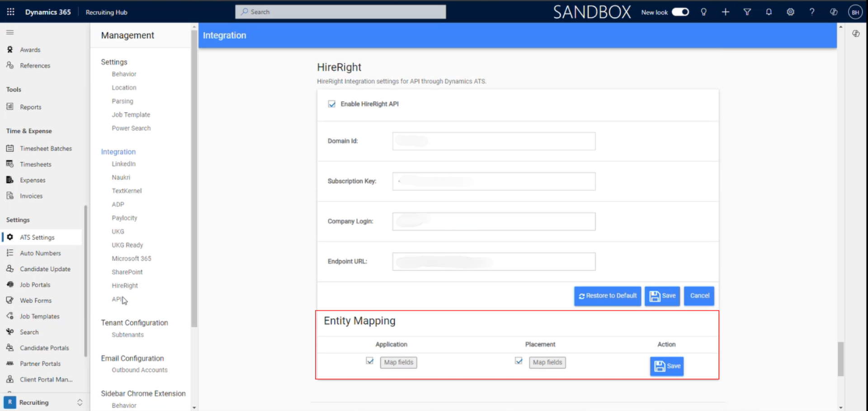Open References in the sidebar
This screenshot has width=868, height=411.
pos(35,65)
